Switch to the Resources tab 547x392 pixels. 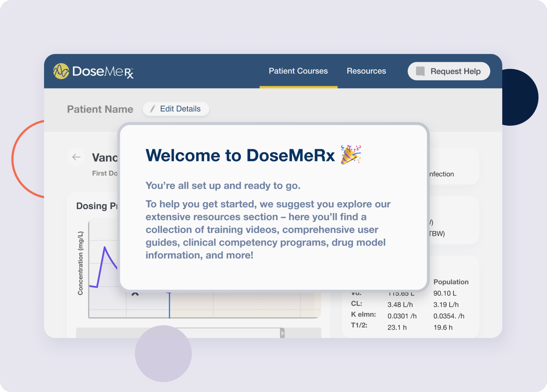(366, 71)
